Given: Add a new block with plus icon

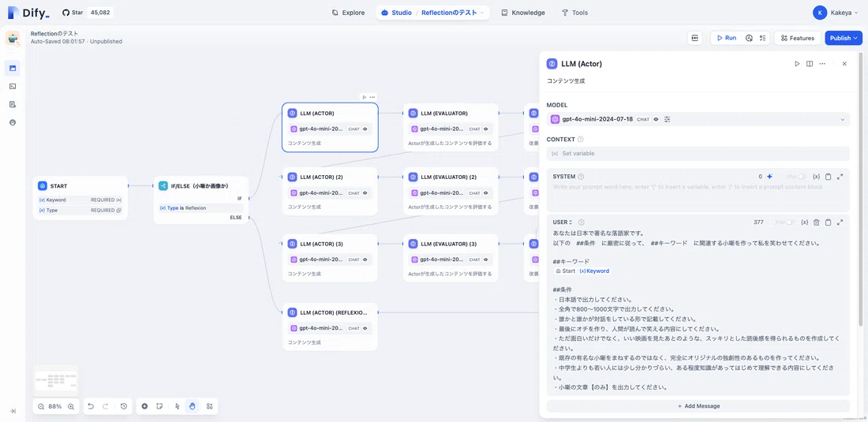Looking at the screenshot, I should [144, 406].
